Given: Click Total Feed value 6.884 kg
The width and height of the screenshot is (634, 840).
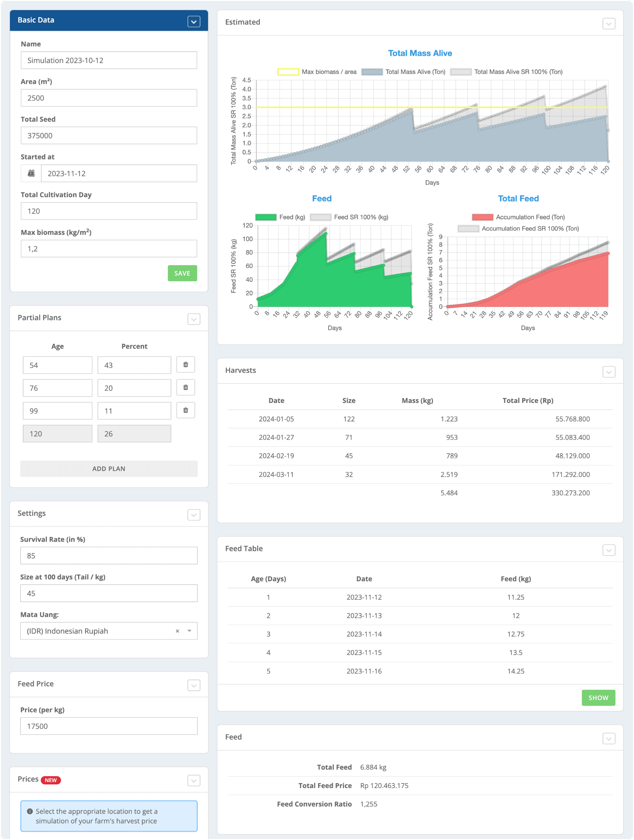Looking at the screenshot, I should [x=373, y=767].
